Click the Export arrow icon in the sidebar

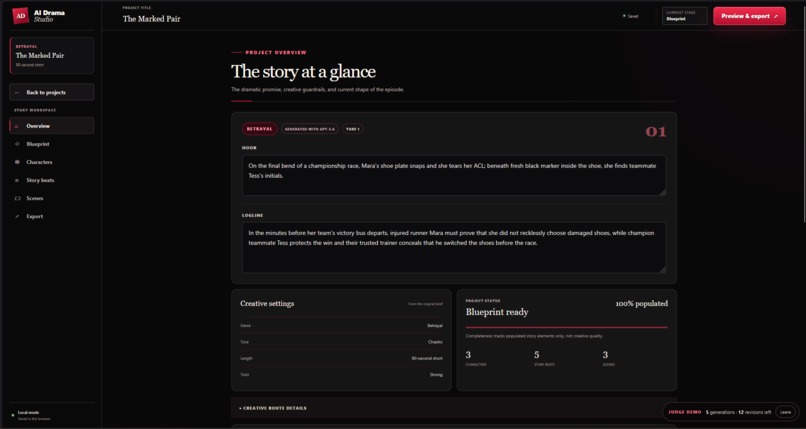click(17, 216)
